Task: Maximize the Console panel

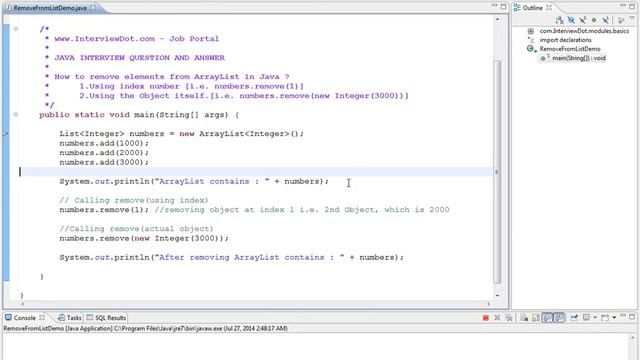Action: point(632,317)
